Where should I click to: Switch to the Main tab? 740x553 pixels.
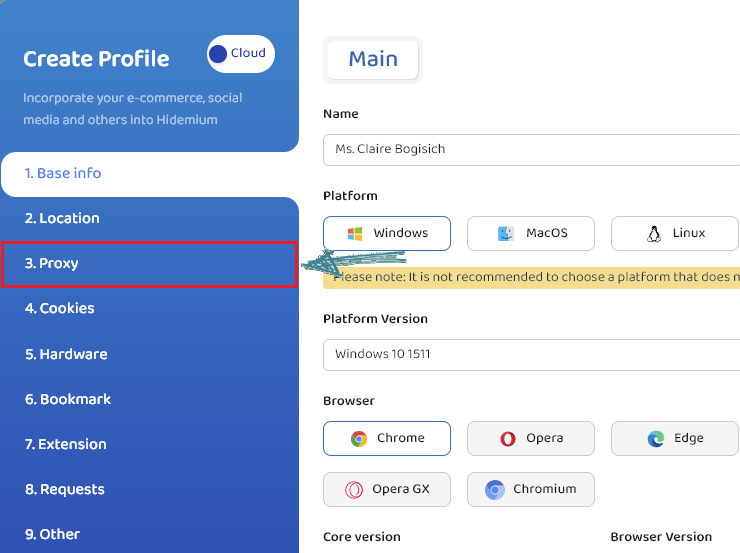pos(373,60)
